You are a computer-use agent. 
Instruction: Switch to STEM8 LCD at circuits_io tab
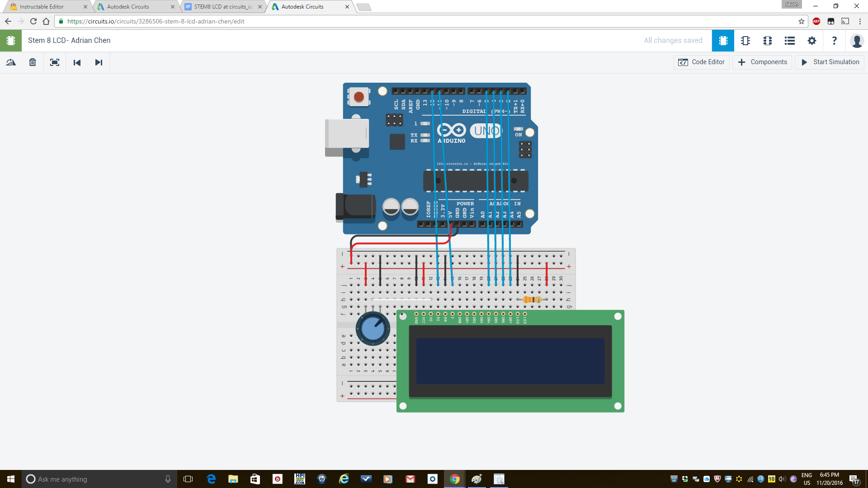[223, 7]
